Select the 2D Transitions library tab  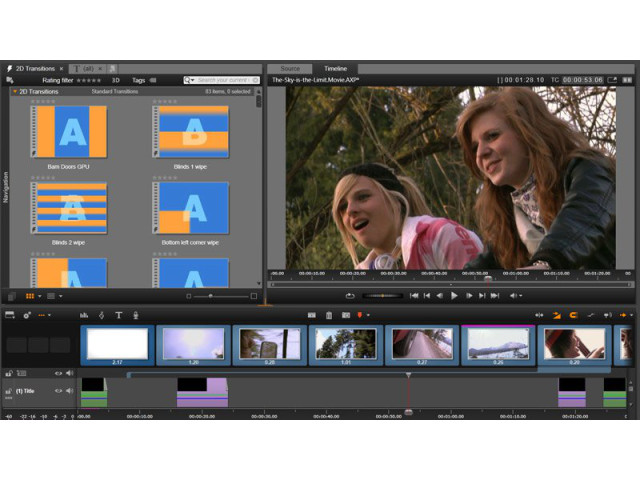tap(35, 69)
